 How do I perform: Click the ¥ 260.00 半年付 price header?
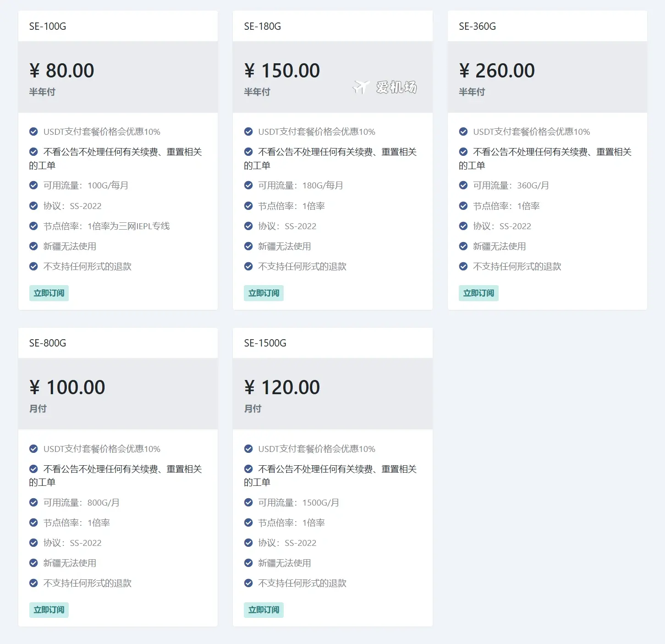tap(497, 77)
